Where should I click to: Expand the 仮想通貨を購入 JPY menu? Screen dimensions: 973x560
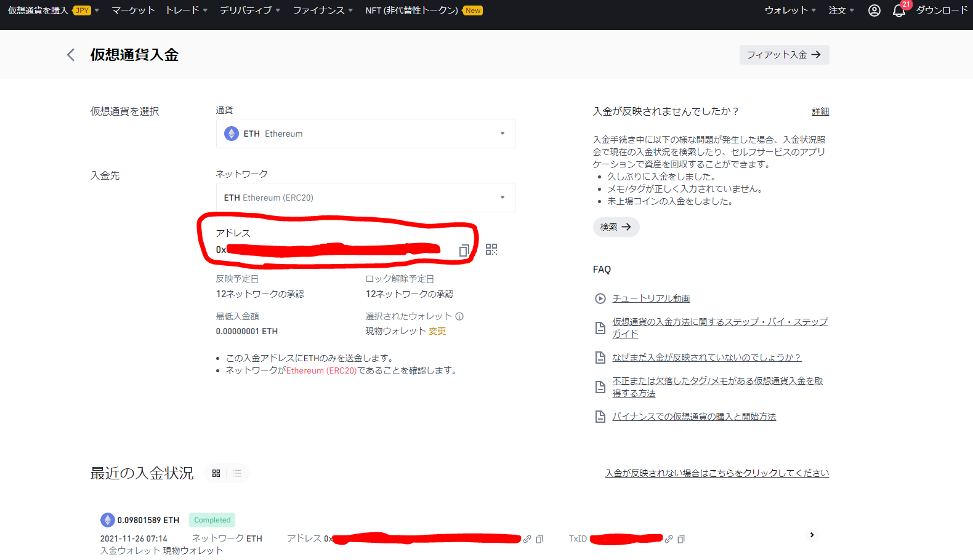(x=54, y=10)
